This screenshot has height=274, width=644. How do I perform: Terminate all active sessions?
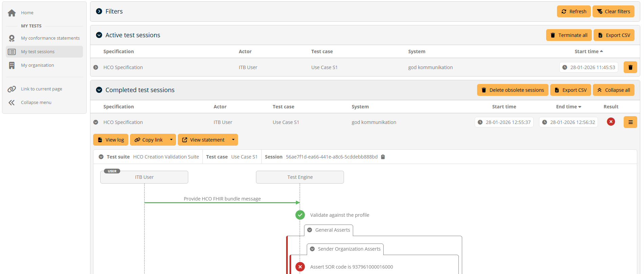569,35
